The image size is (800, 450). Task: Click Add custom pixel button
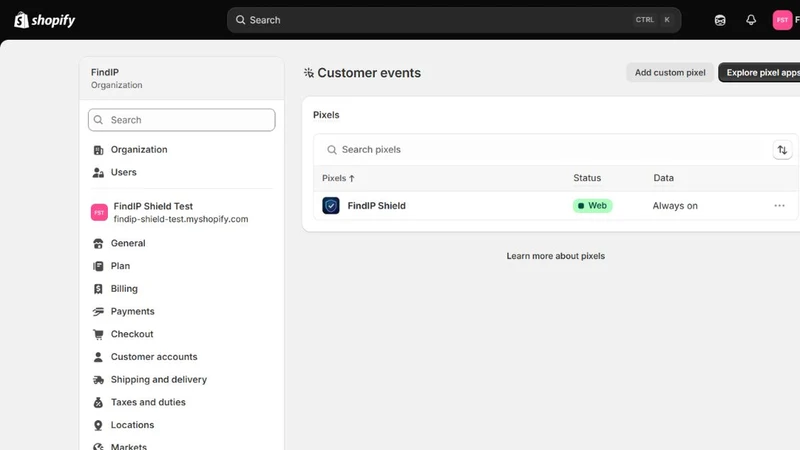[x=670, y=72]
